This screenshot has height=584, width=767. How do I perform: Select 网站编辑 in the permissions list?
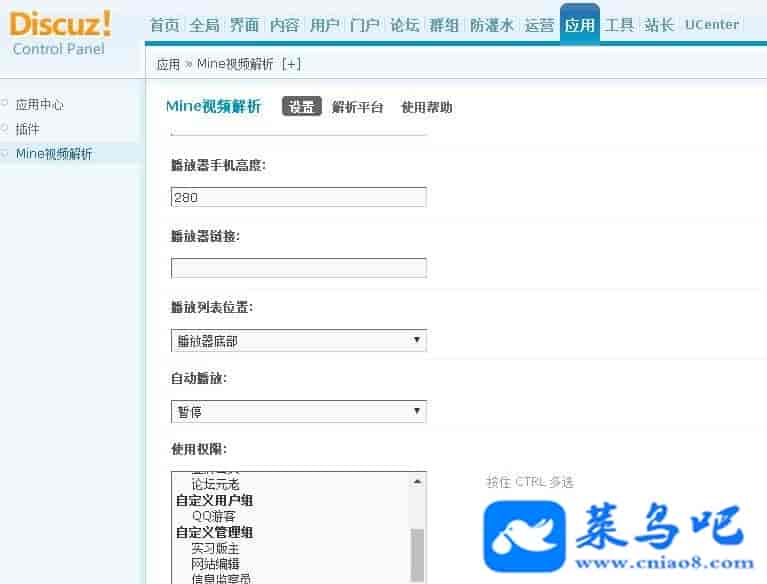pos(216,564)
